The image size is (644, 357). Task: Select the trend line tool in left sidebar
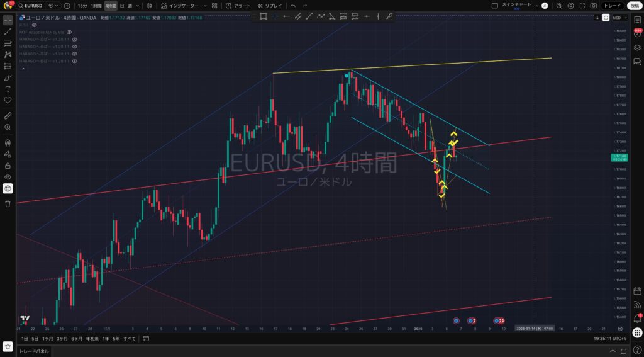pos(8,31)
